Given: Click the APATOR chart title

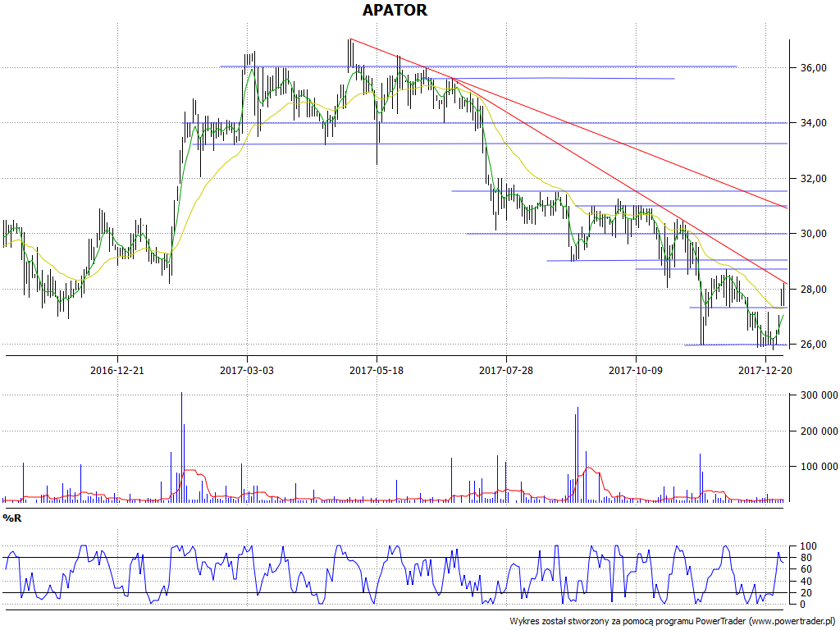Looking at the screenshot, I should (395, 10).
